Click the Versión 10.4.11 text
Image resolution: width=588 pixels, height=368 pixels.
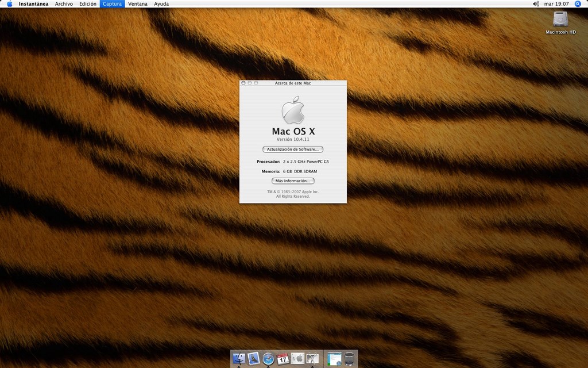(x=293, y=139)
